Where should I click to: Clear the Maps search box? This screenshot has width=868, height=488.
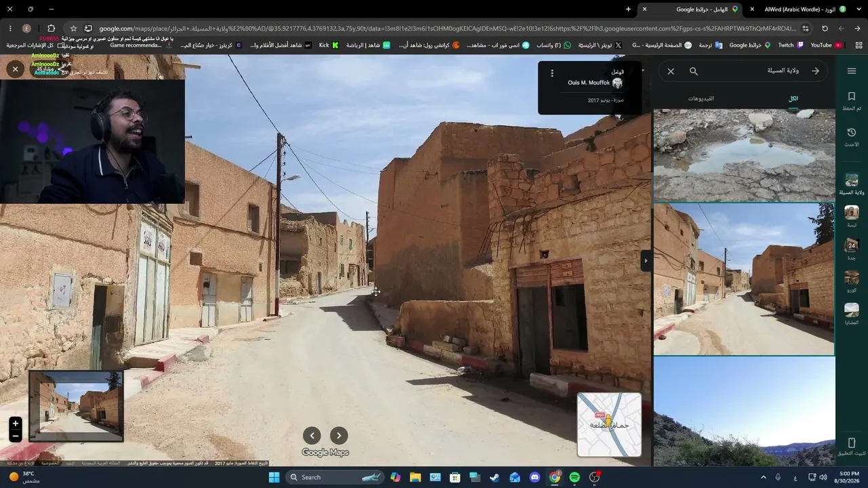point(671,71)
